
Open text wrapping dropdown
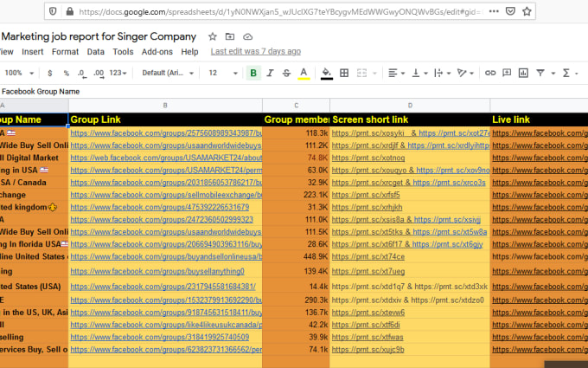442,73
